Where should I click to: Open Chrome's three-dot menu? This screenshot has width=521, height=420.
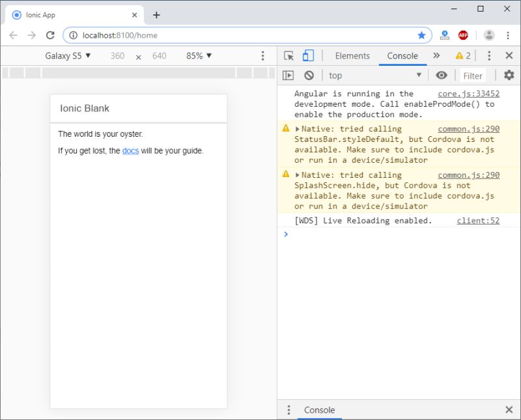tap(508, 35)
